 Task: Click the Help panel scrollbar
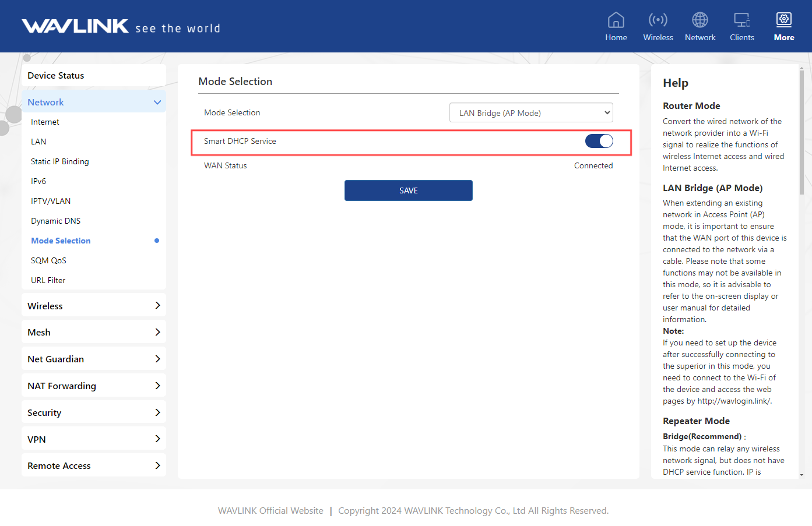tap(802, 134)
